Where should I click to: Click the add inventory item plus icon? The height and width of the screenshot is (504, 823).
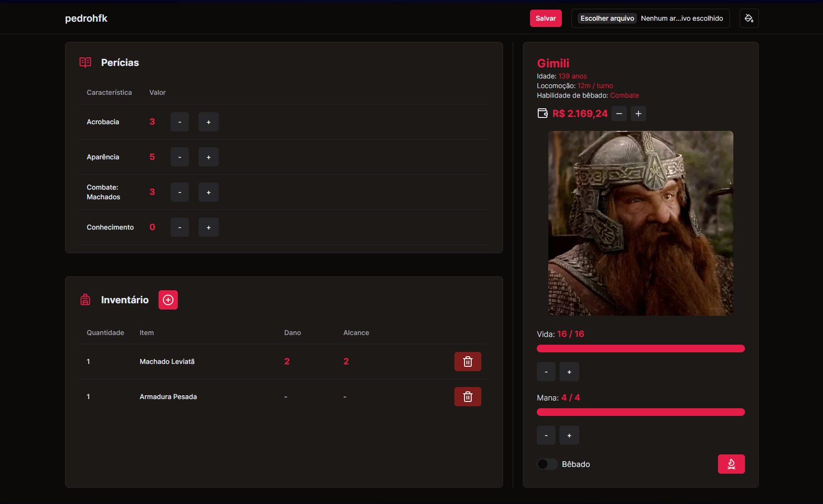(x=168, y=300)
